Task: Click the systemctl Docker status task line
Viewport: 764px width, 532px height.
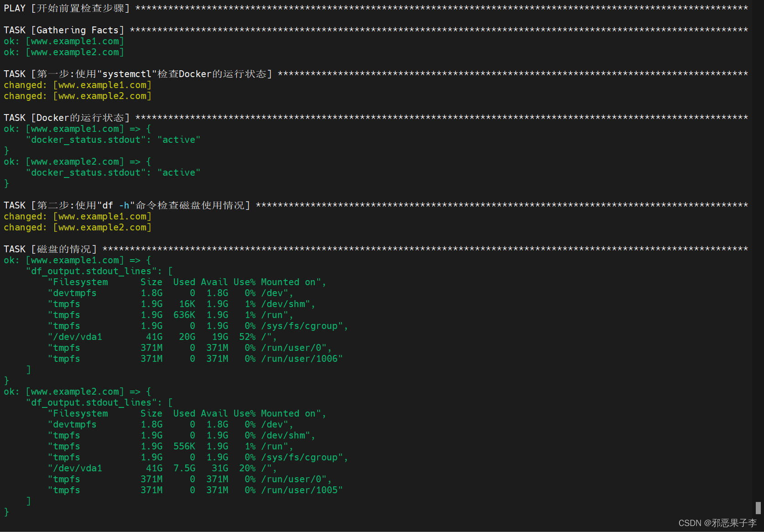Action: tap(376, 74)
